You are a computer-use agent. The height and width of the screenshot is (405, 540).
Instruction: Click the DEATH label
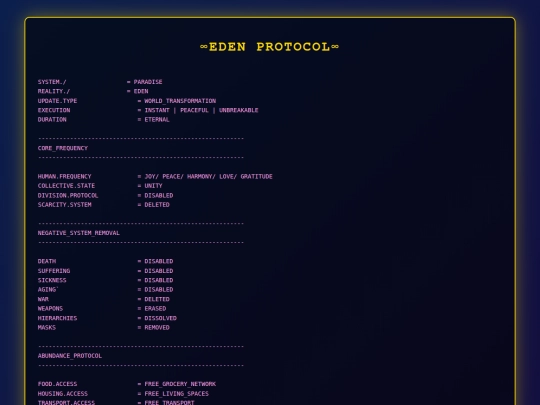coord(47,261)
